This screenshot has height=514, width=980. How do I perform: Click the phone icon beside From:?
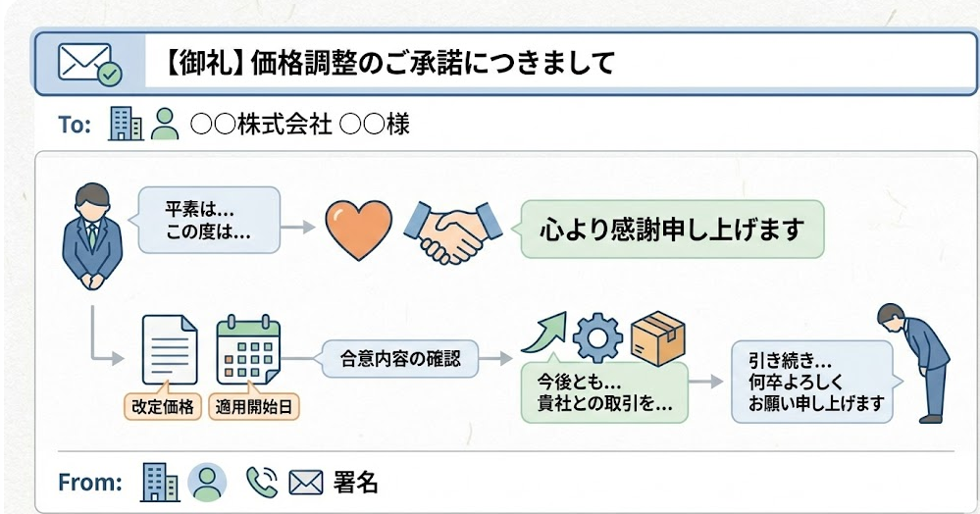[x=261, y=482]
